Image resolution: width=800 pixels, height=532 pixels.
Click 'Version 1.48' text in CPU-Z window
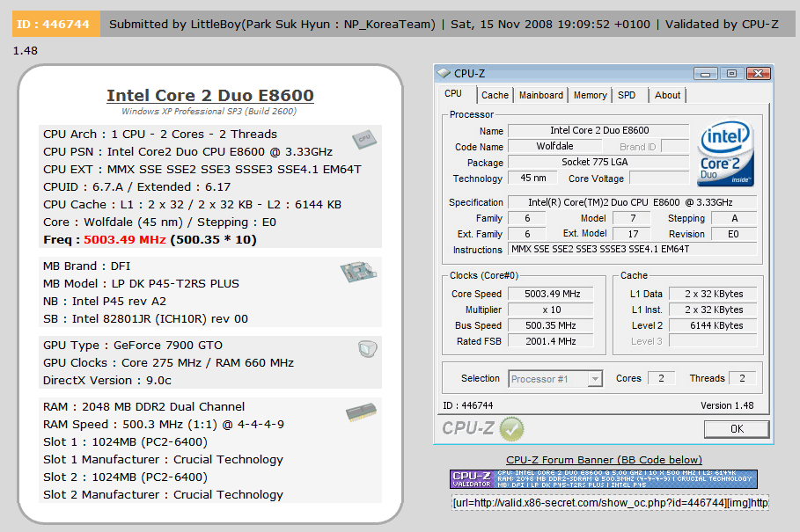[727, 405]
